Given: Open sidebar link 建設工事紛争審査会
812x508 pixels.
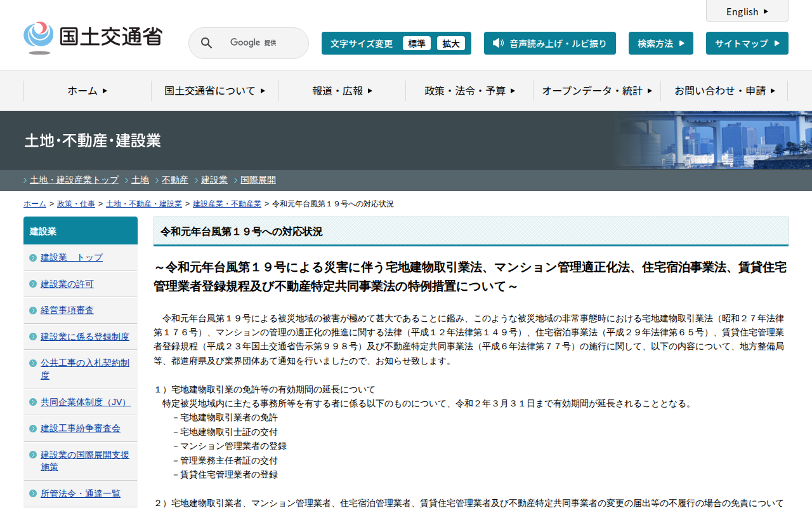Looking at the screenshot, I should pos(81,429).
